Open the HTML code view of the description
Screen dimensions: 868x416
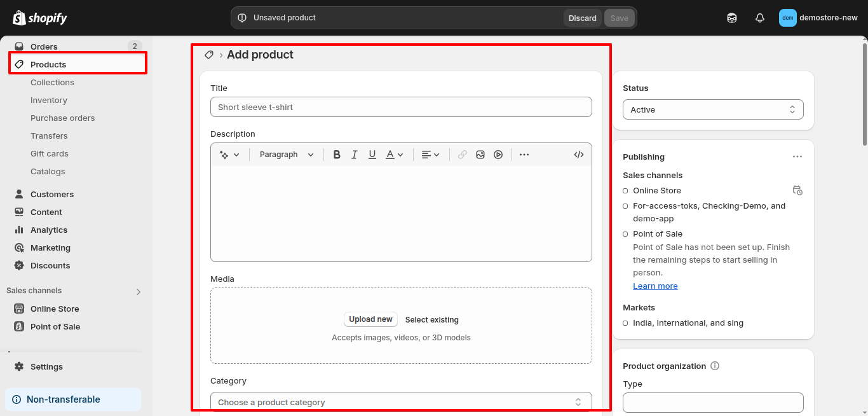[x=578, y=154]
